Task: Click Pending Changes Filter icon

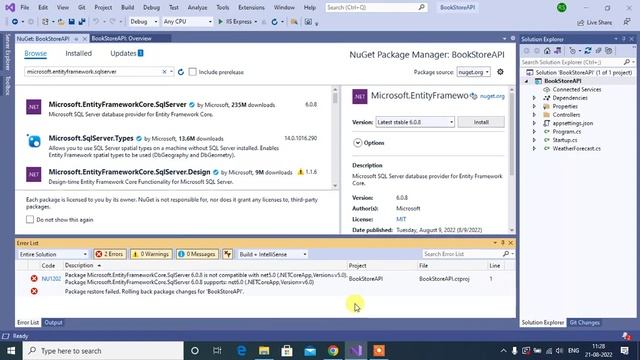Action: coord(572,51)
